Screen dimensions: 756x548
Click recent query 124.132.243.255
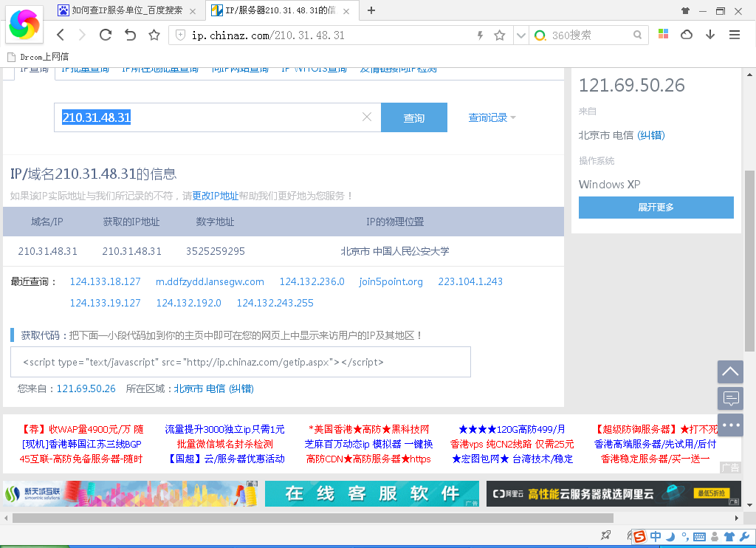(275, 303)
